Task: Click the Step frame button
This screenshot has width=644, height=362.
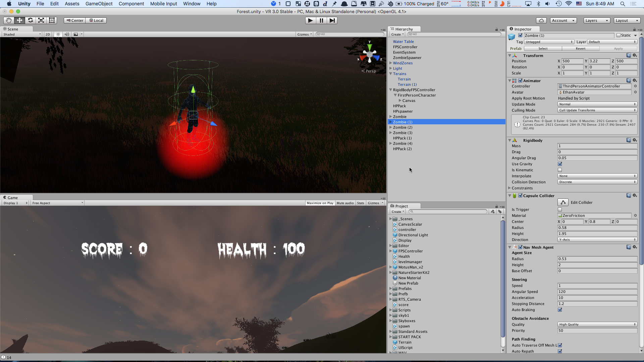Action: (332, 20)
